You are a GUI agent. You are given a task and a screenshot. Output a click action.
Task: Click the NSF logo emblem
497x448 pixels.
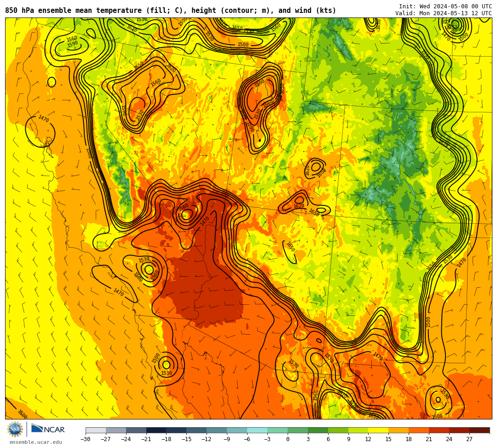point(15,430)
